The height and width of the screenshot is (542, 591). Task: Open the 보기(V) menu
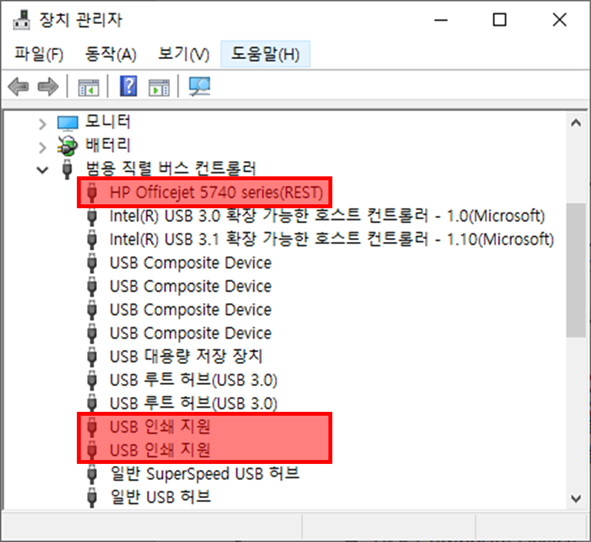pos(184,54)
